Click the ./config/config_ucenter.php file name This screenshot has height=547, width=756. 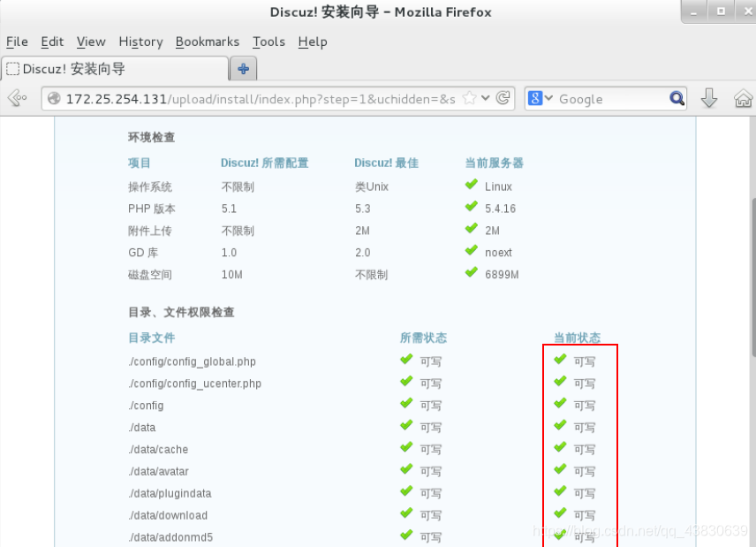coord(195,384)
